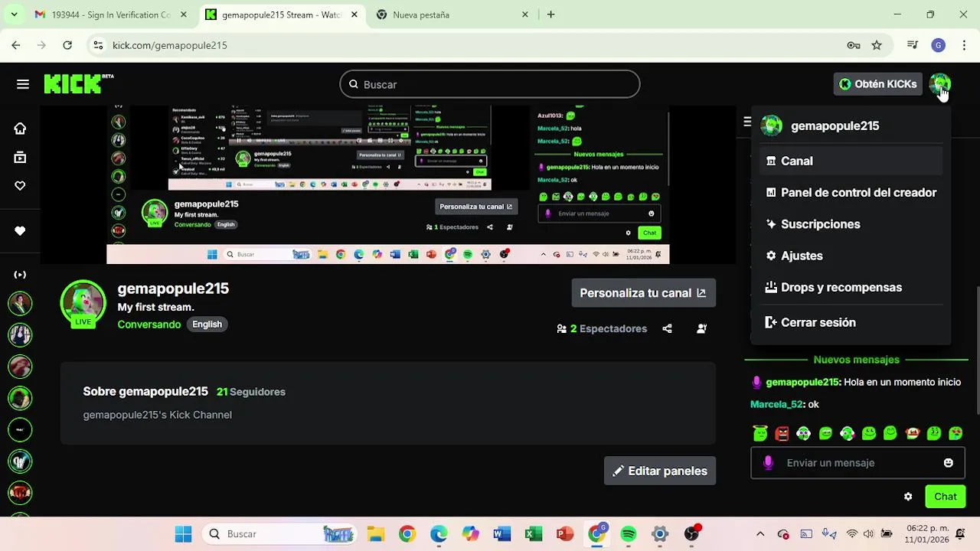This screenshot has width=980, height=551.
Task: Go to Home in left sidebar
Action: click(20, 129)
